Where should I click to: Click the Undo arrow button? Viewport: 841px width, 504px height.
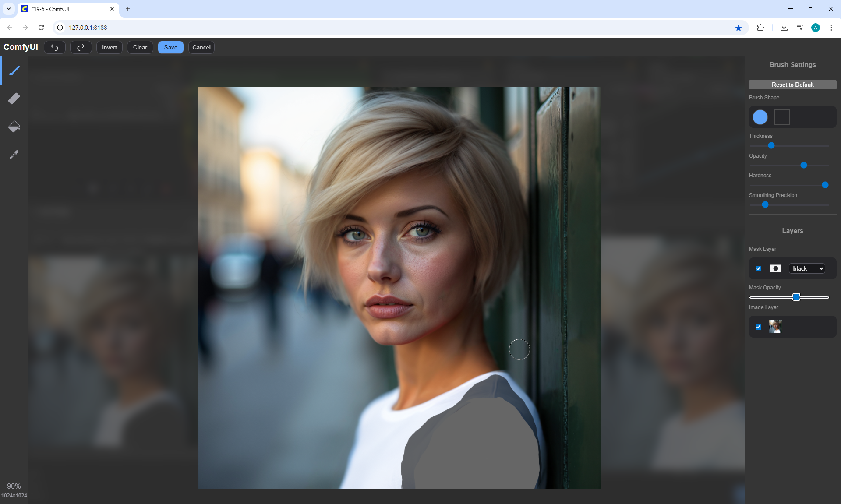click(54, 47)
